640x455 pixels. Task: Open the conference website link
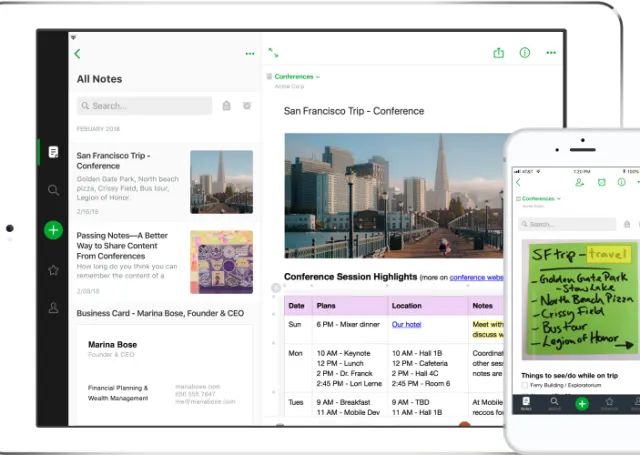pyautogui.click(x=476, y=277)
